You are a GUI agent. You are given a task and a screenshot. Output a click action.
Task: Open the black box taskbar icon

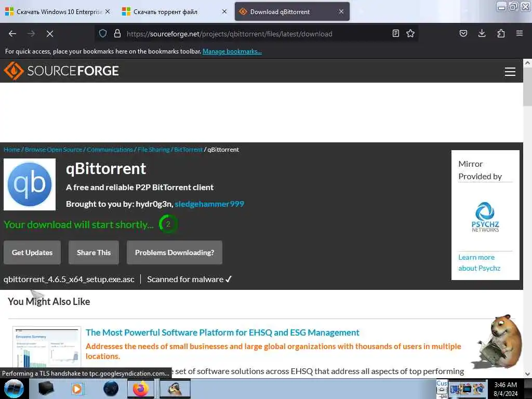click(x=46, y=389)
